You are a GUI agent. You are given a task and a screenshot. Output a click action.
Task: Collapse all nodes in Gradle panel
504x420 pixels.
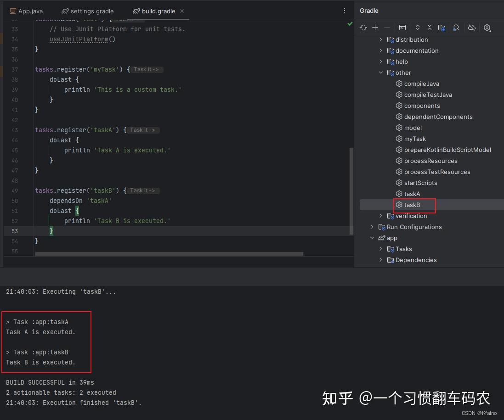[429, 28]
